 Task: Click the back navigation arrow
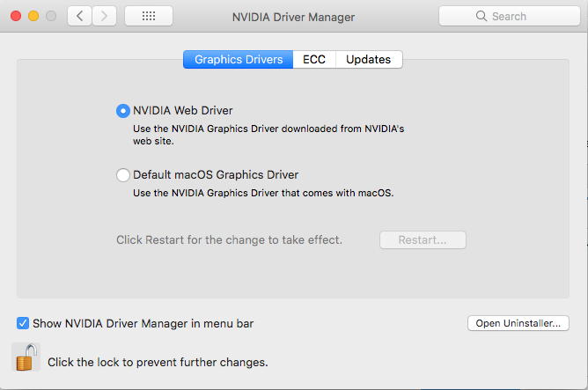click(79, 16)
